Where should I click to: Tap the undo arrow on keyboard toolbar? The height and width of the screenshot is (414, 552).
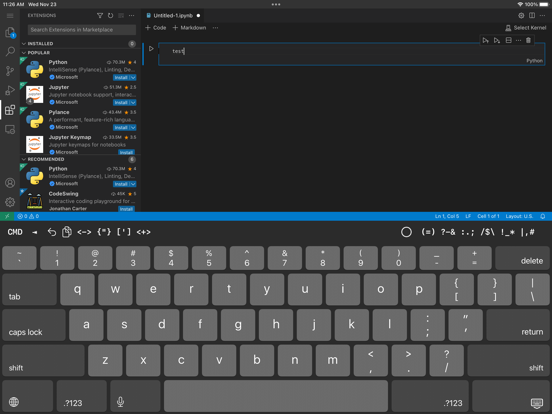point(52,232)
